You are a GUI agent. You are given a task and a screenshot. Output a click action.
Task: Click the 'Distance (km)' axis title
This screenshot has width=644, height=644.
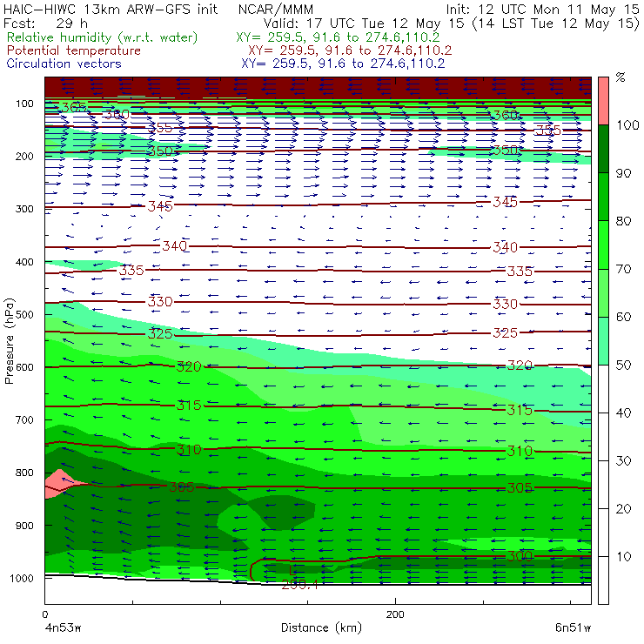click(321, 628)
